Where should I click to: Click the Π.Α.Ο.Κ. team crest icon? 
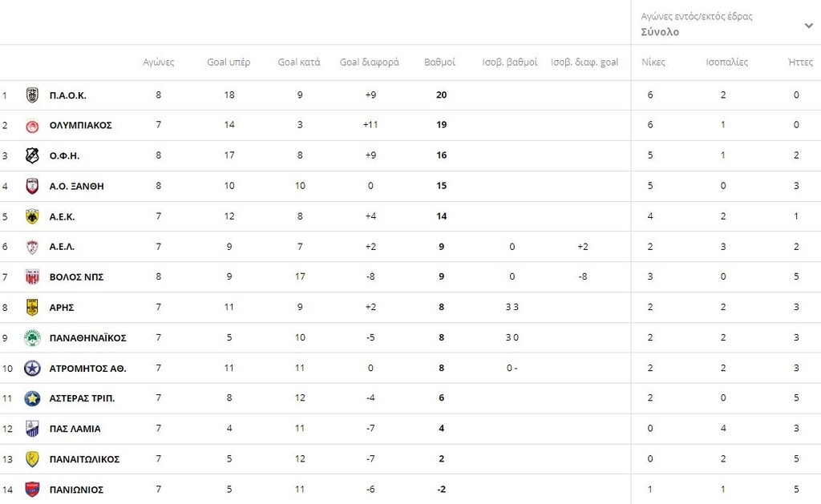32,95
